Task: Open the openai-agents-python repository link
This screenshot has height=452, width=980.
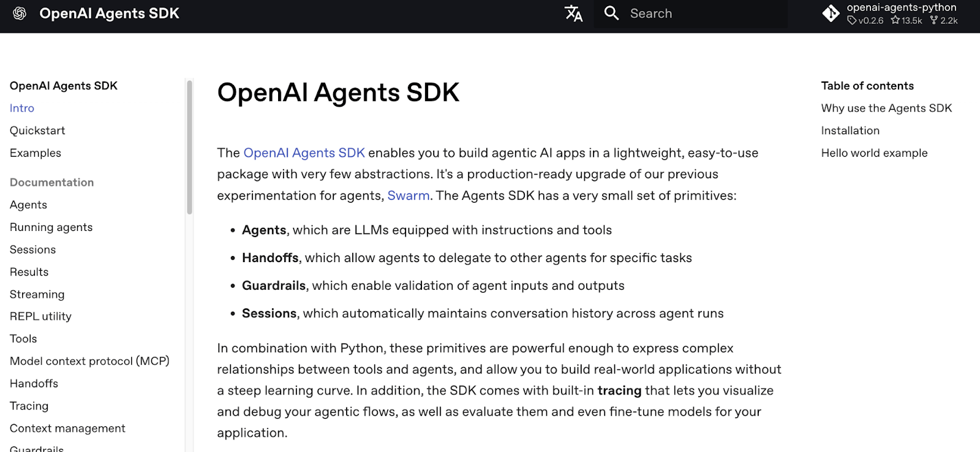Action: (901, 7)
